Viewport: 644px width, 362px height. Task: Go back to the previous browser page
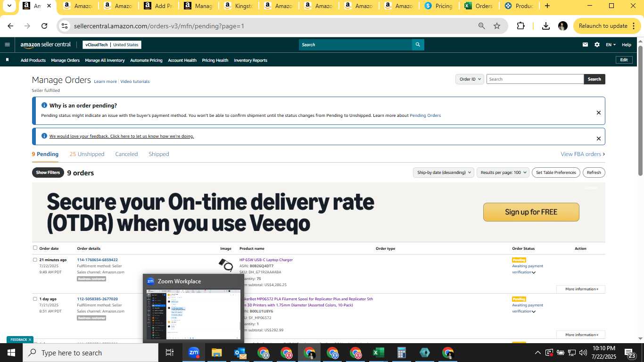10,26
